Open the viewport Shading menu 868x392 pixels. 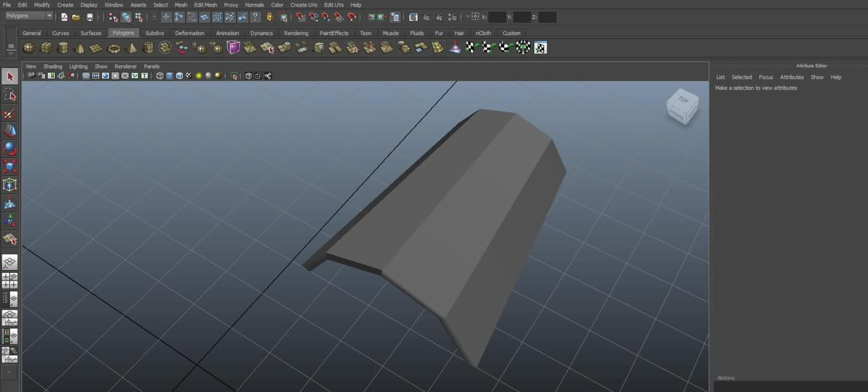click(53, 67)
